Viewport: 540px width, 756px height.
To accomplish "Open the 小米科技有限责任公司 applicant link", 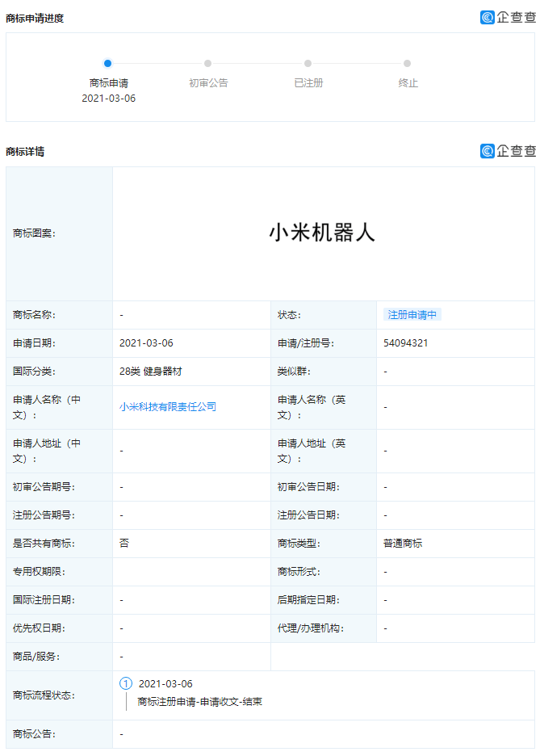I will [x=168, y=407].
